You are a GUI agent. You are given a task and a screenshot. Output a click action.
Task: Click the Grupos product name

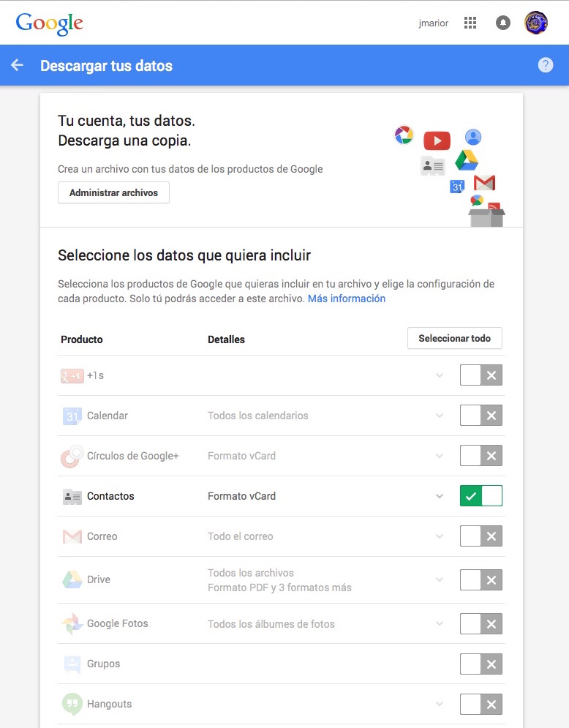coord(104,664)
